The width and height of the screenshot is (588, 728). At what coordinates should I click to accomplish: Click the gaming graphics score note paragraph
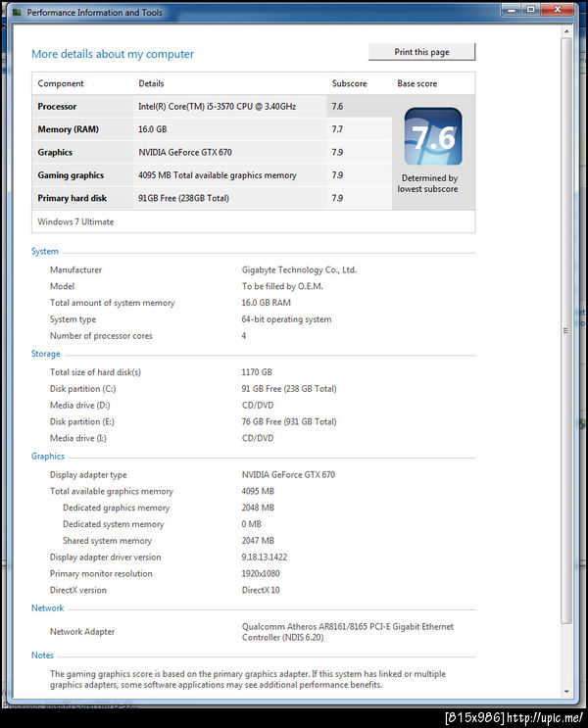tap(248, 679)
